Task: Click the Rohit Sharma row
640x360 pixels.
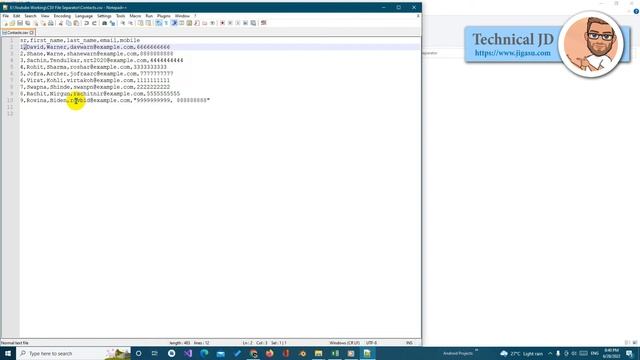Action: (93, 67)
